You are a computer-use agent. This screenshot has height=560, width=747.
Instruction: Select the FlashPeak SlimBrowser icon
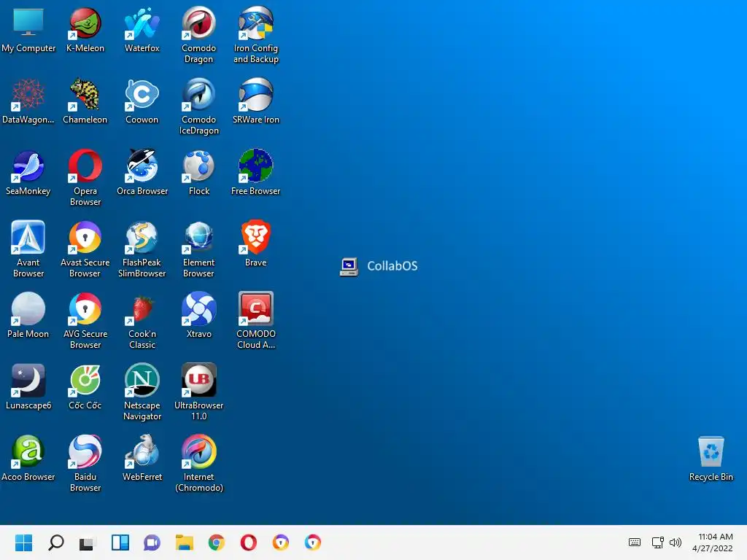(x=142, y=237)
